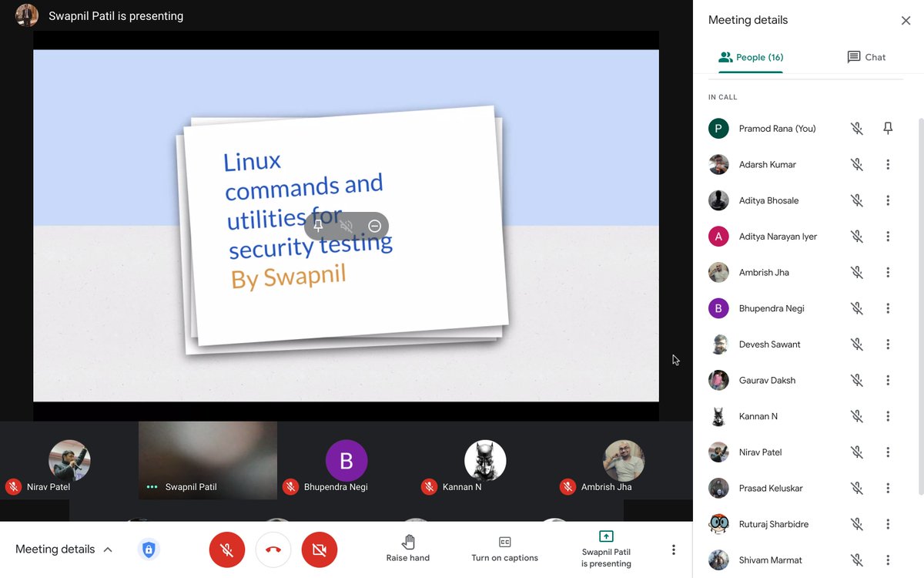This screenshot has width=924, height=578.
Task: Click mute icon next to Pramod Rana
Action: click(856, 129)
